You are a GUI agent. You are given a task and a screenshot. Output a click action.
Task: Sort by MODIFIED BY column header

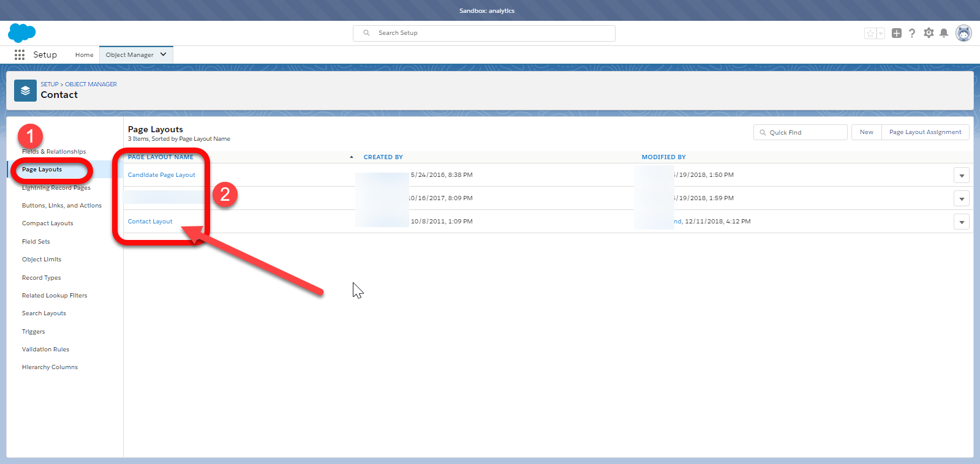664,157
